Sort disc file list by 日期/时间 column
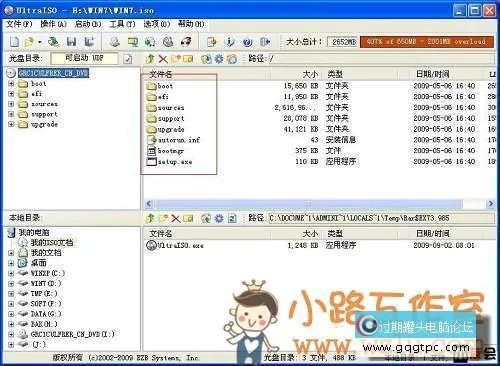Viewport: 500px width, 366px height. tap(433, 74)
